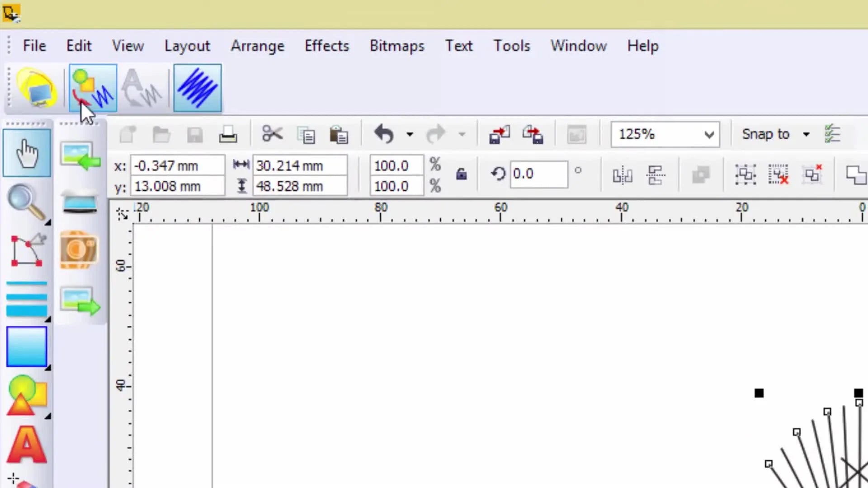Image resolution: width=868 pixels, height=488 pixels.
Task: Open the Undo history dropdown arrow
Action: click(410, 134)
